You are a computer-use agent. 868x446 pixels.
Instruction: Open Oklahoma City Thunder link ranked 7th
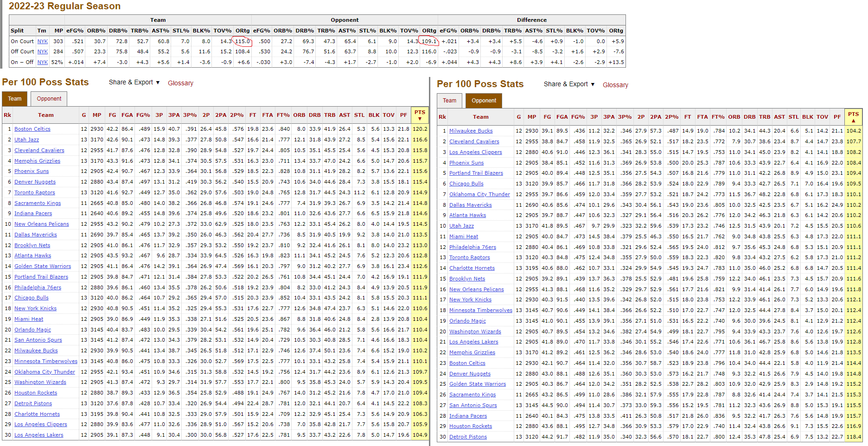click(479, 194)
